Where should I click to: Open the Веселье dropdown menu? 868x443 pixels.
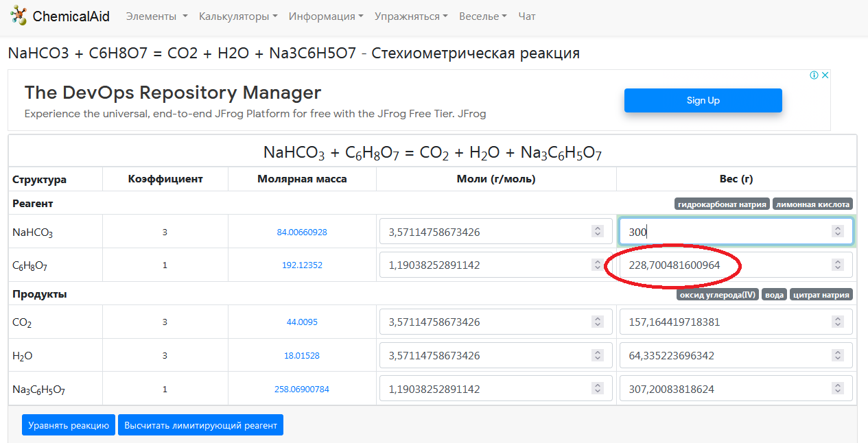(x=483, y=16)
